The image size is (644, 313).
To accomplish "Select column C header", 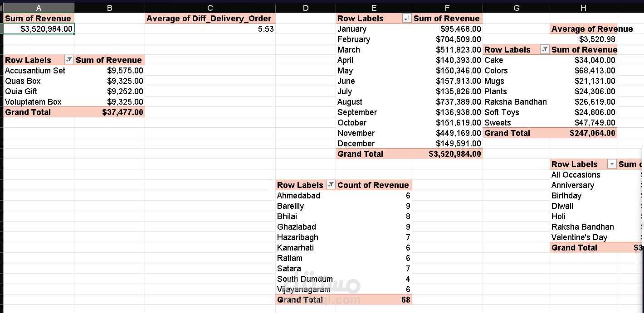I will 210,8.
